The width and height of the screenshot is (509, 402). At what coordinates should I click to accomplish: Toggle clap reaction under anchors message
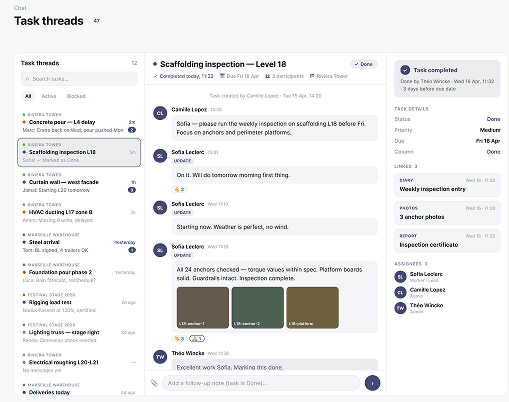click(179, 339)
